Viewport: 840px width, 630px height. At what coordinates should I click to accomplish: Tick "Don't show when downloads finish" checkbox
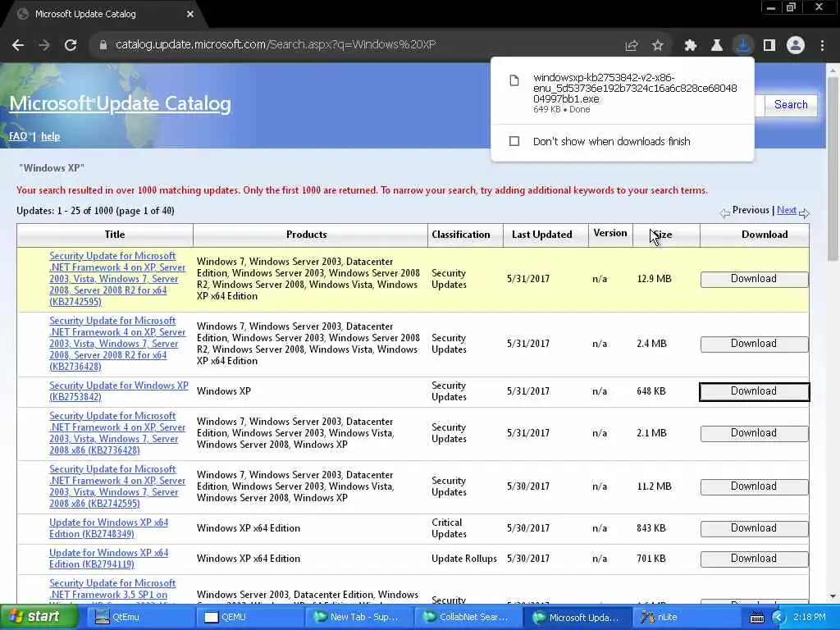coord(514,141)
